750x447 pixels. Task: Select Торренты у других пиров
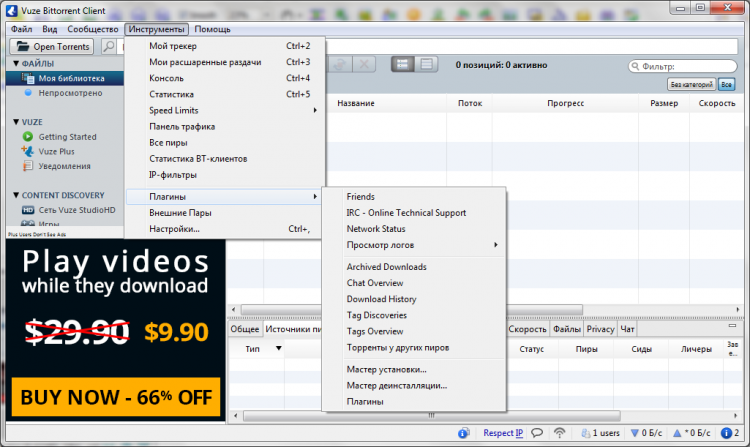click(x=414, y=348)
